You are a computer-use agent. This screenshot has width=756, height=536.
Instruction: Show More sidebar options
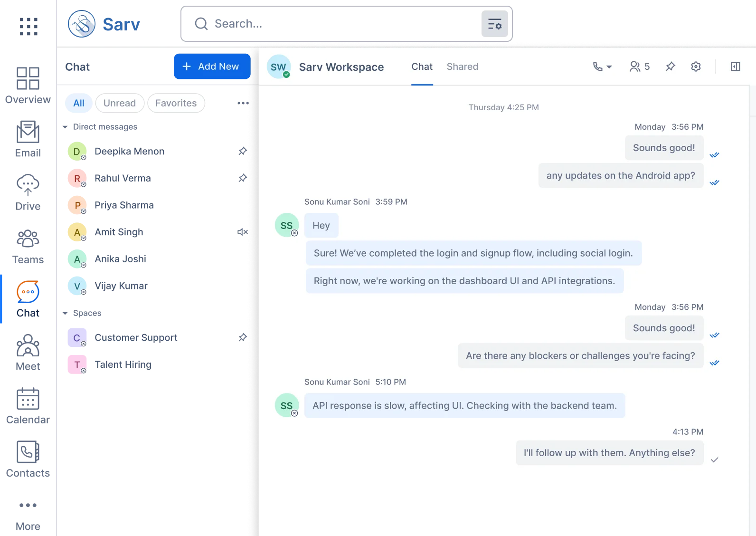(x=28, y=516)
